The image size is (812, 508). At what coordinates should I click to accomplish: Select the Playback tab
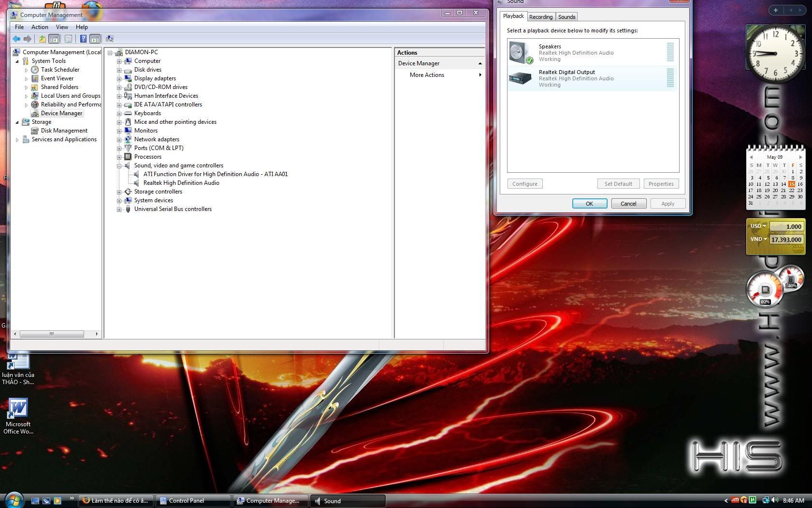coord(513,16)
